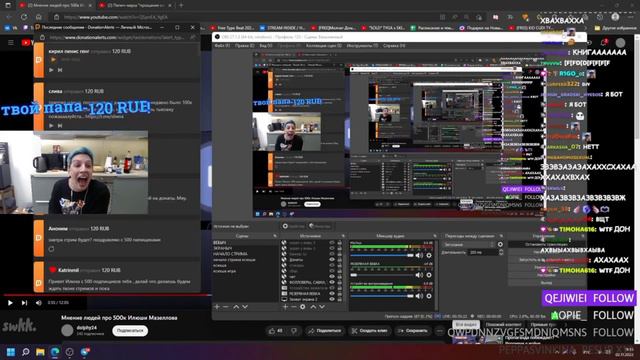This screenshot has height=360, width=640.
Task: Like the YouTube video
Action: click(276, 331)
